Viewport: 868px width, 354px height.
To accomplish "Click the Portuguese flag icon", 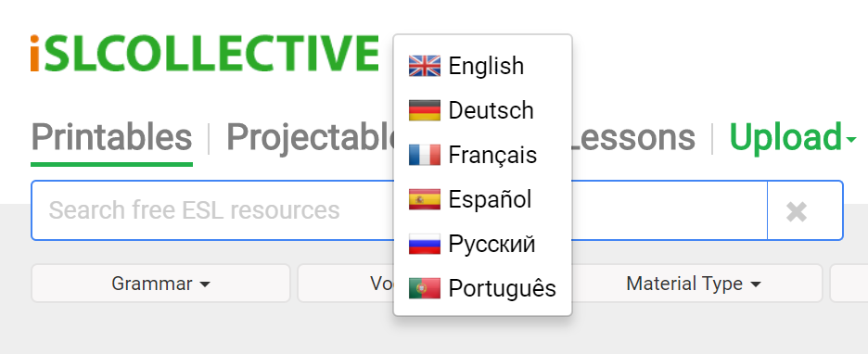I will pyautogui.click(x=425, y=288).
